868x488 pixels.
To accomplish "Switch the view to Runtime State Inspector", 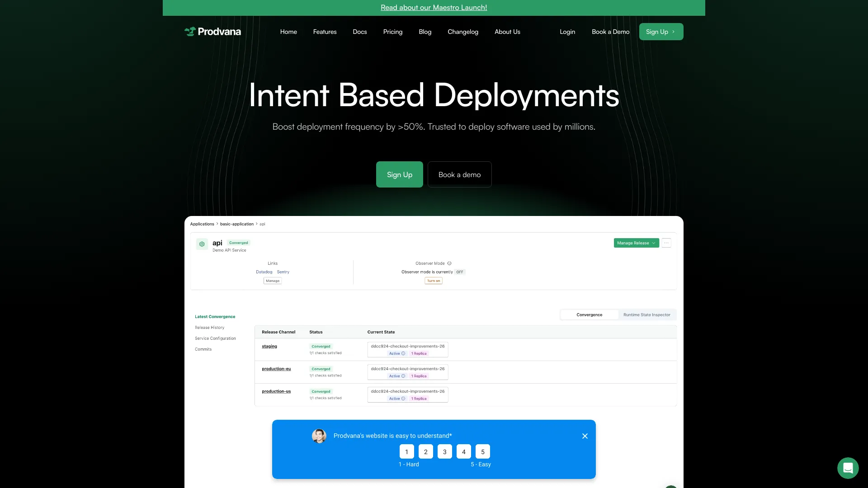I will pos(646,314).
